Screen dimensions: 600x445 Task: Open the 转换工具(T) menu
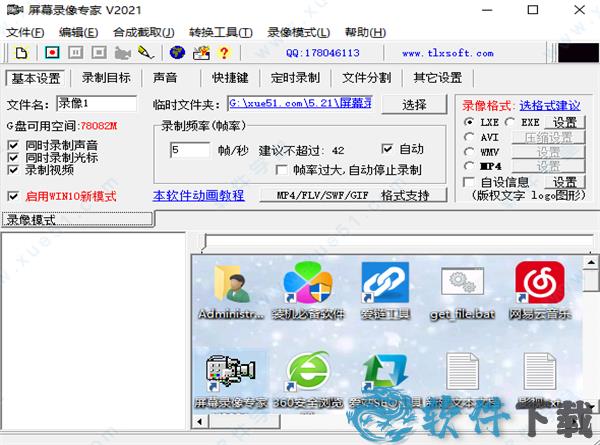point(221,33)
